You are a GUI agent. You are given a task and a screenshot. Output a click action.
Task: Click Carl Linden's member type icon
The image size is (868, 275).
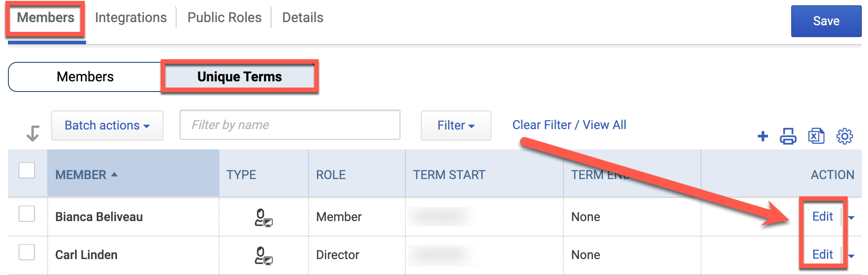coord(264,255)
